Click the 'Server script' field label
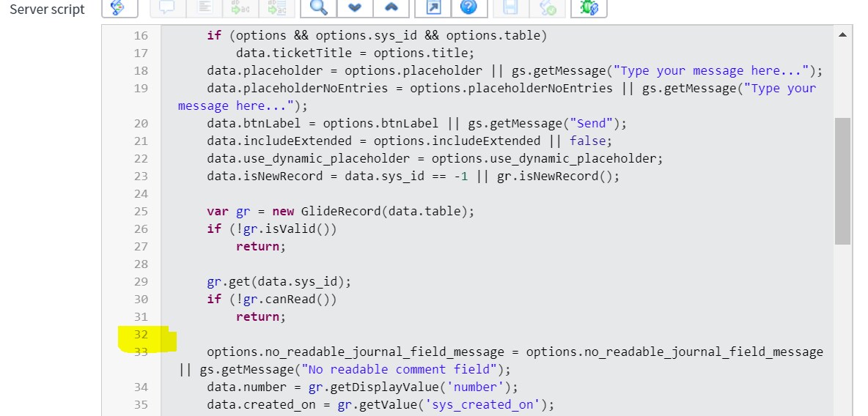This screenshot has height=416, width=868. click(x=47, y=10)
